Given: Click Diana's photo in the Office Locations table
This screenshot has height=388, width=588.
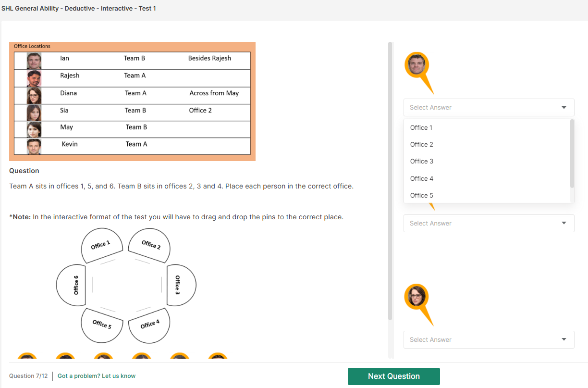Looking at the screenshot, I should 34,95.
